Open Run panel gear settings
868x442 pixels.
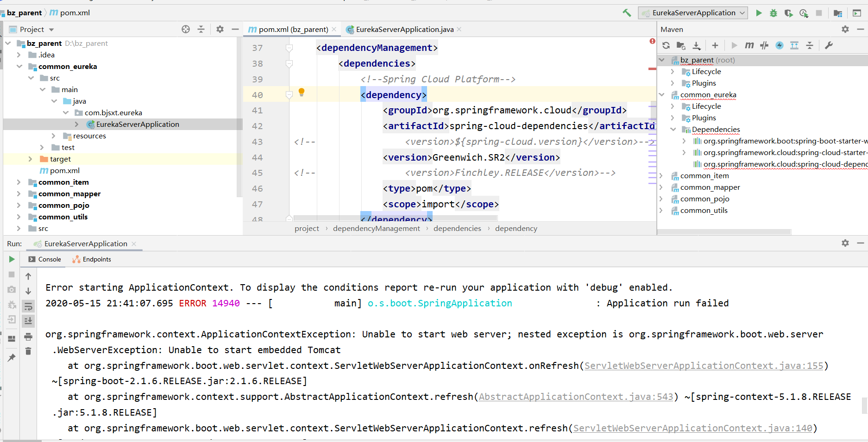tap(845, 243)
